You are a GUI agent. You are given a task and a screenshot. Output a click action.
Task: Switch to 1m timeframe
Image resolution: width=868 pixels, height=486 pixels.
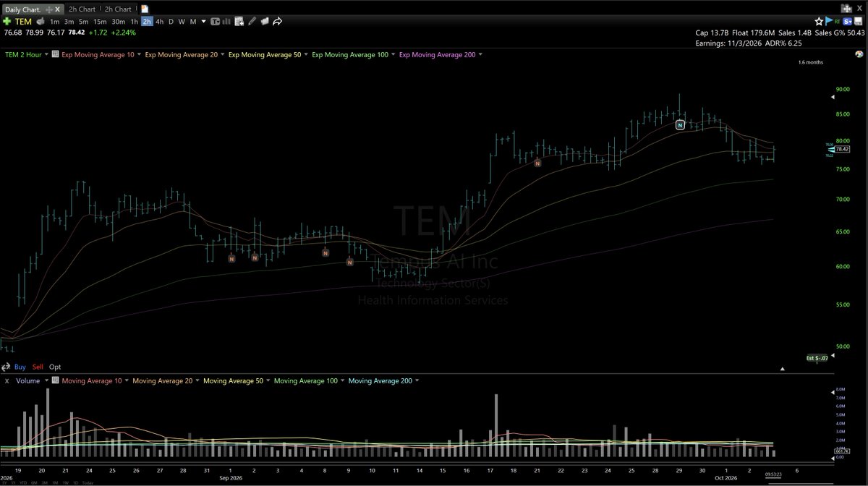click(55, 22)
